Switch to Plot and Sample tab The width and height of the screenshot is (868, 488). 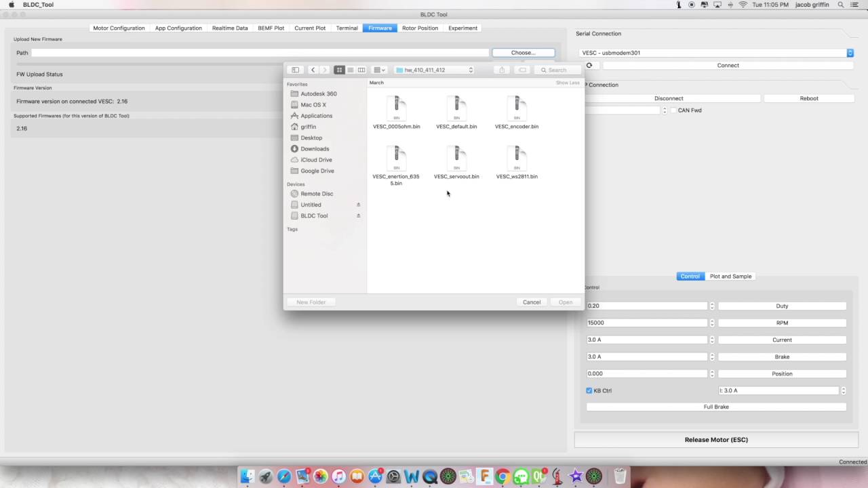pyautogui.click(x=730, y=277)
